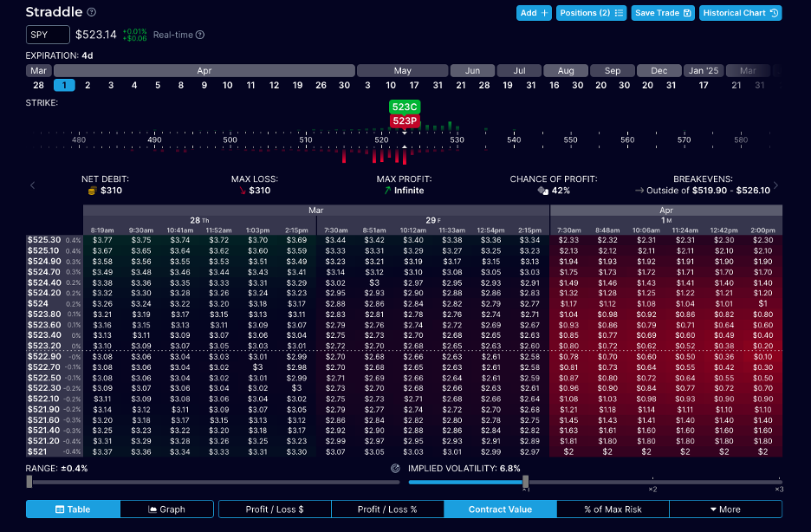The width and height of the screenshot is (811, 532).
Task: Select the % of Max Risk tab
Action: coord(613,509)
